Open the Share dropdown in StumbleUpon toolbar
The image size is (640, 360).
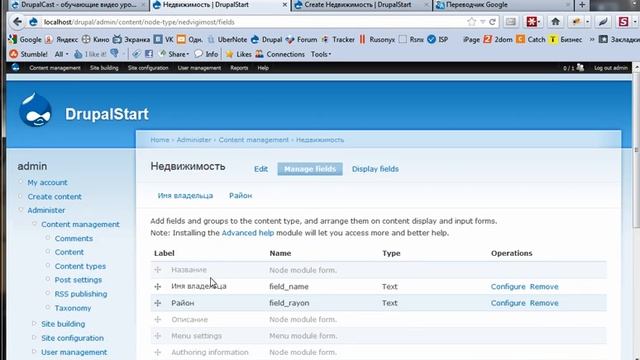coord(175,54)
